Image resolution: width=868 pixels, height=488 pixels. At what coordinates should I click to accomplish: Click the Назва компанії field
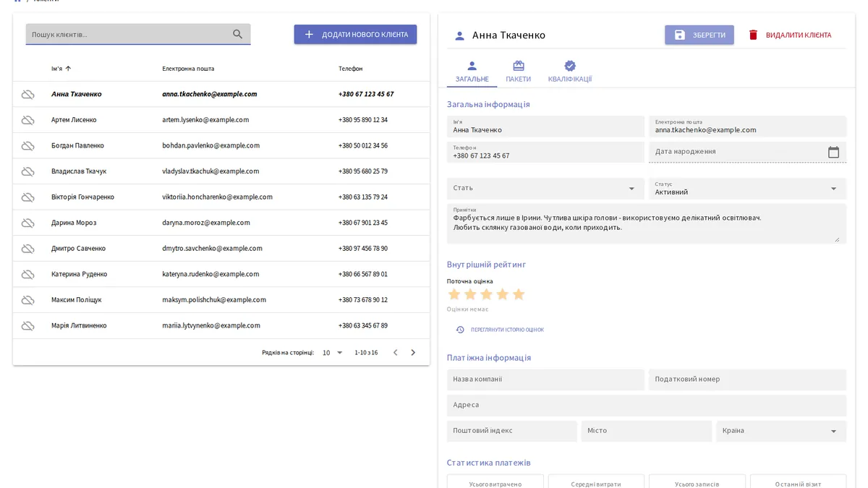(x=545, y=380)
